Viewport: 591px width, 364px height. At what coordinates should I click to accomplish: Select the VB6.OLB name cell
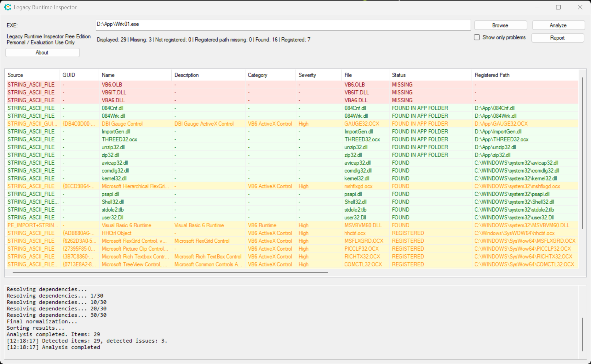[135, 85]
